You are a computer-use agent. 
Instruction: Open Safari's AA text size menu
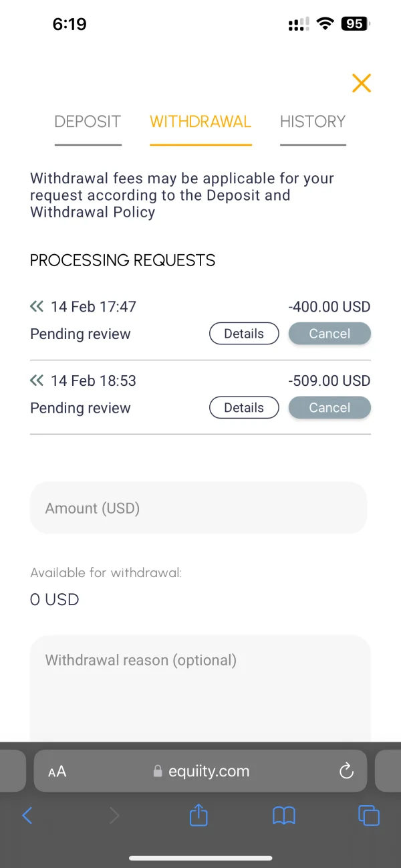(x=57, y=772)
